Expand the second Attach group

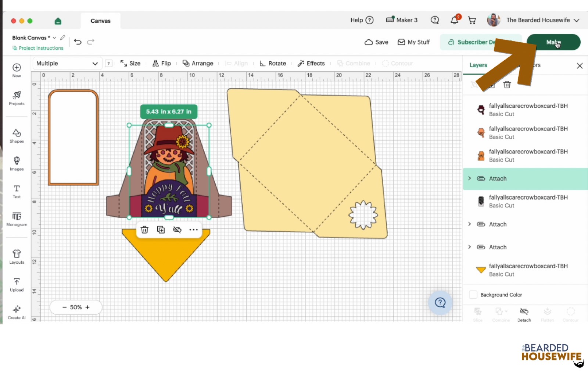pyautogui.click(x=470, y=224)
